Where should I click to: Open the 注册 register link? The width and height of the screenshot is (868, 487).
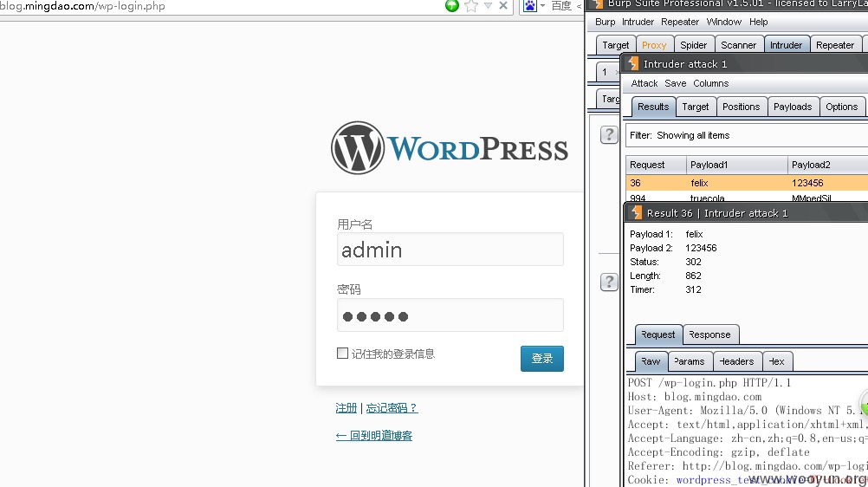coord(347,408)
